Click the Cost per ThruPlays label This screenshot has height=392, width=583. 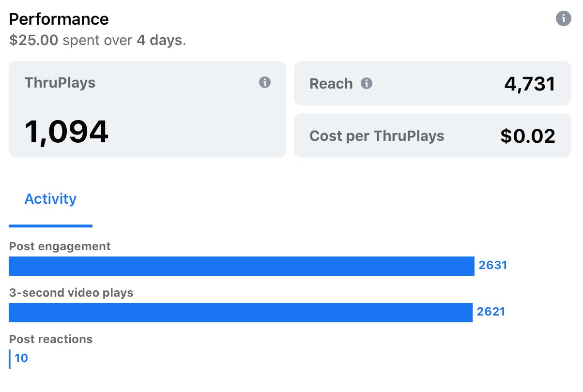pyautogui.click(x=377, y=136)
